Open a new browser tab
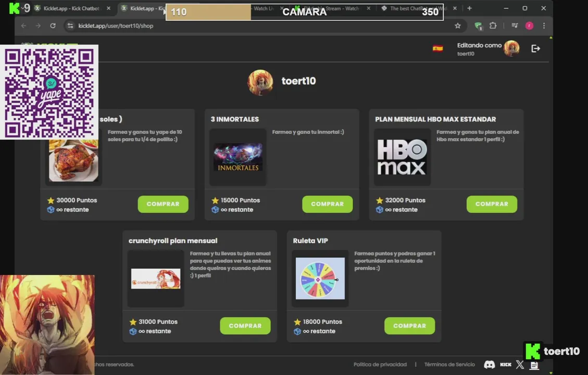The height and width of the screenshot is (375, 588). pyautogui.click(x=469, y=8)
